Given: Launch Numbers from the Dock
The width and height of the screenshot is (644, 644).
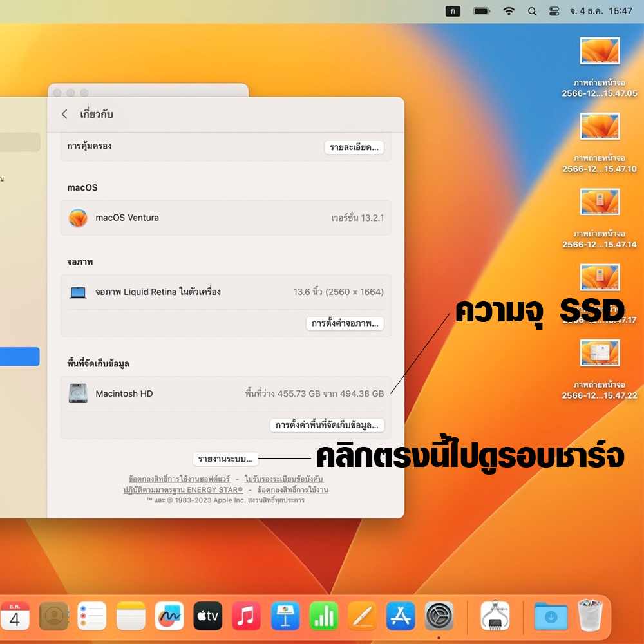Looking at the screenshot, I should click(x=323, y=616).
